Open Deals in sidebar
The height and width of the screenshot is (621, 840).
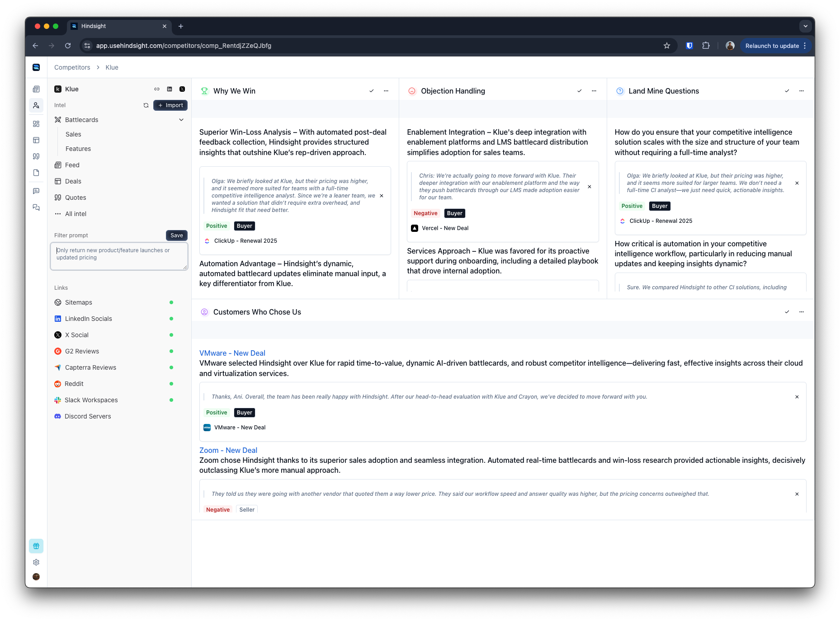coord(73,181)
